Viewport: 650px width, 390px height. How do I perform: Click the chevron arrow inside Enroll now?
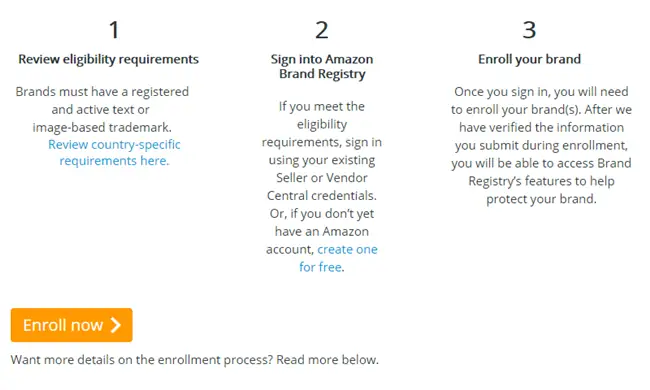pyautogui.click(x=116, y=325)
